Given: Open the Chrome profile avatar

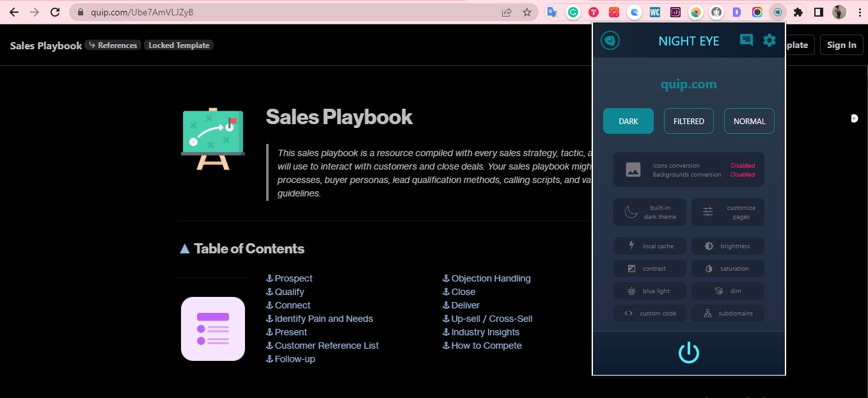Looking at the screenshot, I should pyautogui.click(x=839, y=12).
